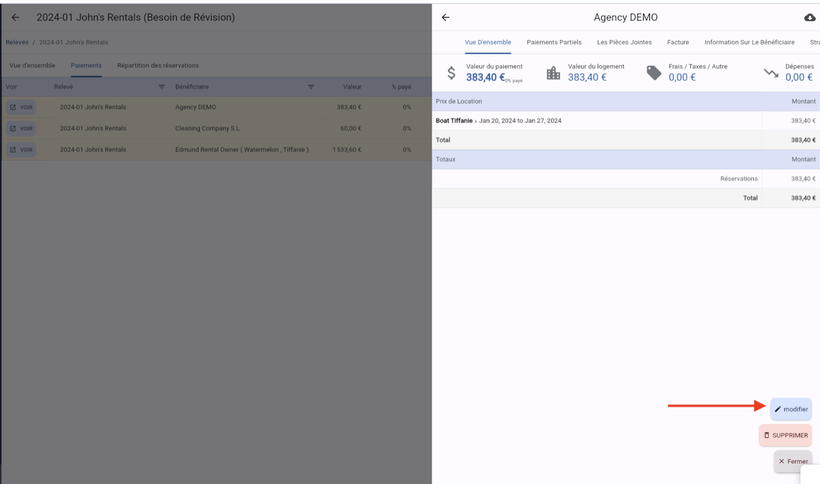This screenshot has height=501, width=828.
Task: Click Cleaning Company S.L beneficiary cell
Action: click(208, 128)
